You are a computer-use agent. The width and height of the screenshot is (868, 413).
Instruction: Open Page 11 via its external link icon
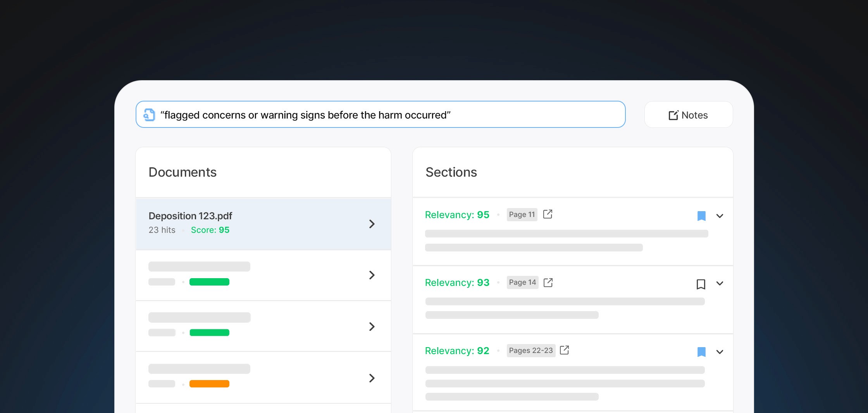547,214
